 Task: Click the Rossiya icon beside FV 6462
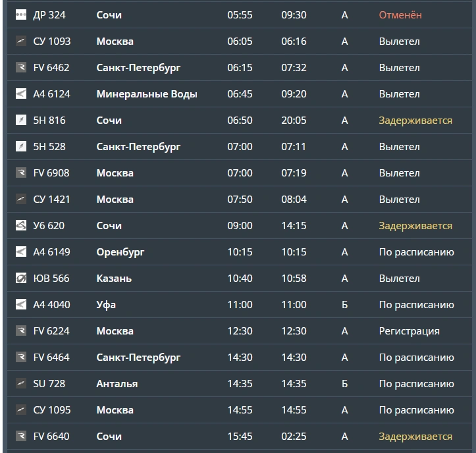point(21,67)
